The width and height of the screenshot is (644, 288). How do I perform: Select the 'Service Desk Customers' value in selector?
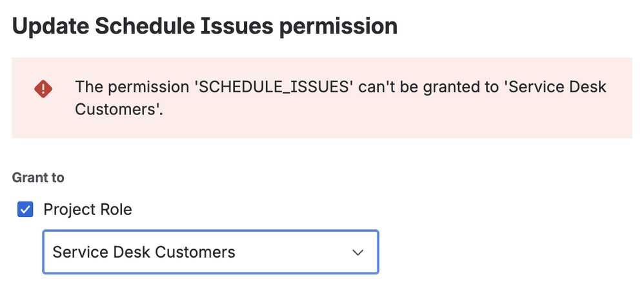(144, 252)
